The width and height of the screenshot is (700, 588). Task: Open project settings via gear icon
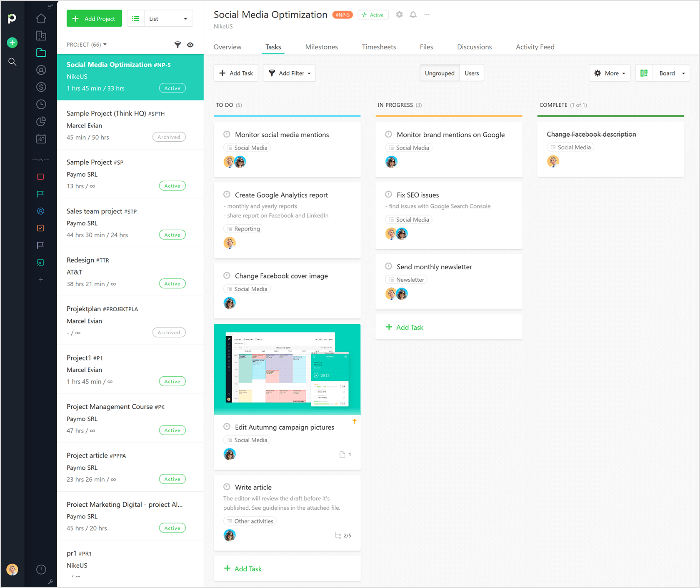click(x=399, y=15)
